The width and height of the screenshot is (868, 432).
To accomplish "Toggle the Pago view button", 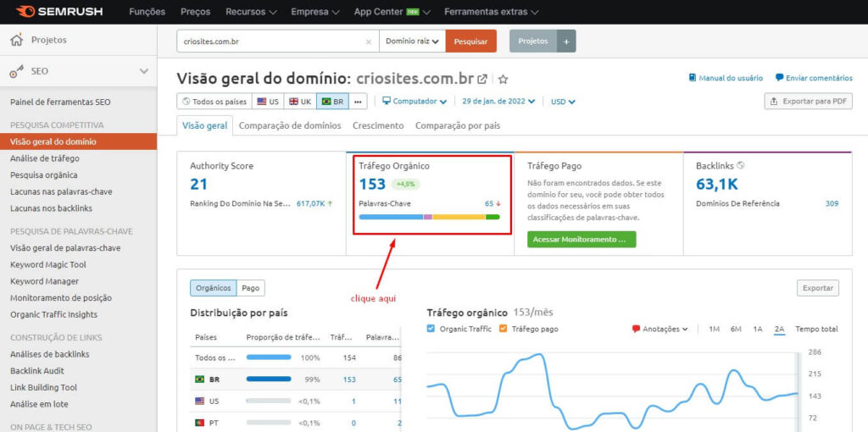I will coord(251,288).
